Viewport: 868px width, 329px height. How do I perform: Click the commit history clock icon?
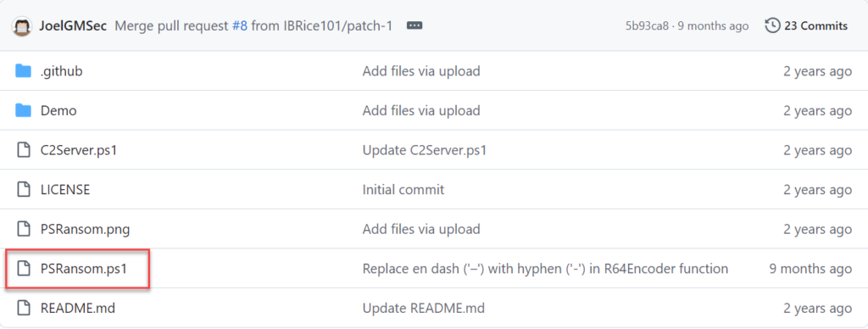[x=772, y=25]
